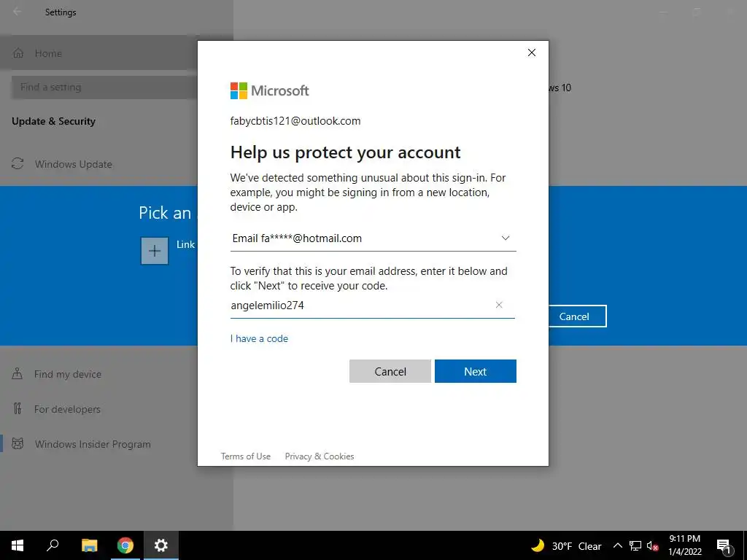Click the For developers tools icon
The height and width of the screenshot is (560, 747).
[18, 408]
